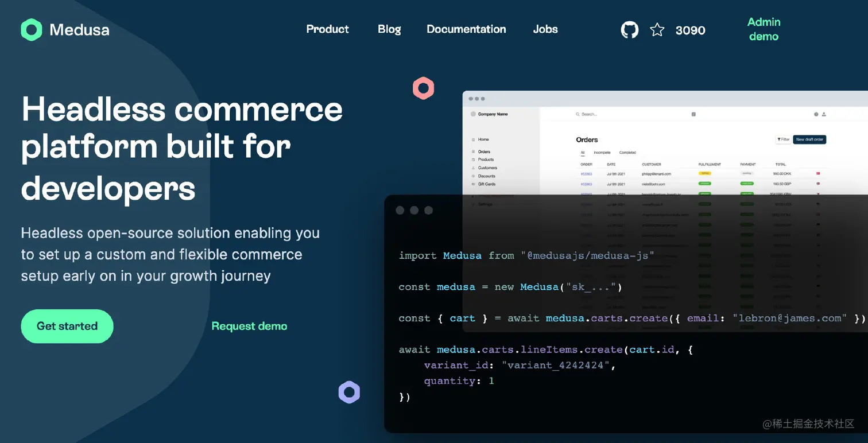Click the CUSTOMER column header
The width and height of the screenshot is (868, 443).
(652, 165)
